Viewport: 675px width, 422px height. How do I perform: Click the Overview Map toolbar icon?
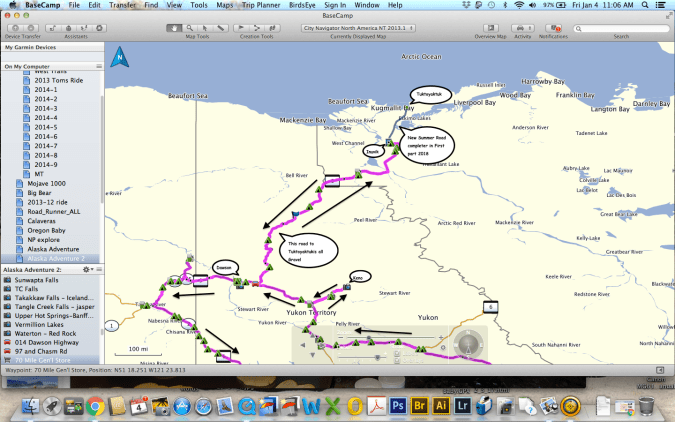pos(489,27)
